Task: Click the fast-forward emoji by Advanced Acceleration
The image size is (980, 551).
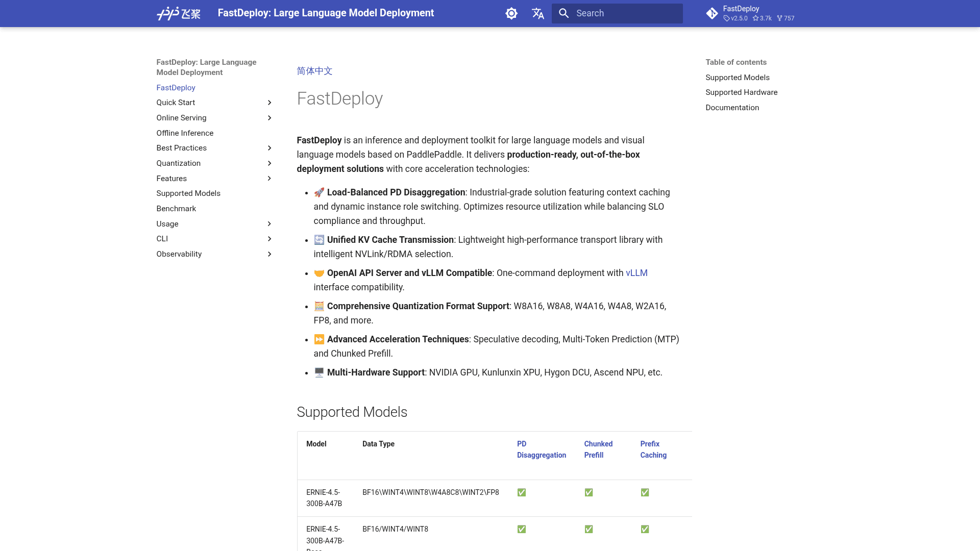Action: pos(319,339)
